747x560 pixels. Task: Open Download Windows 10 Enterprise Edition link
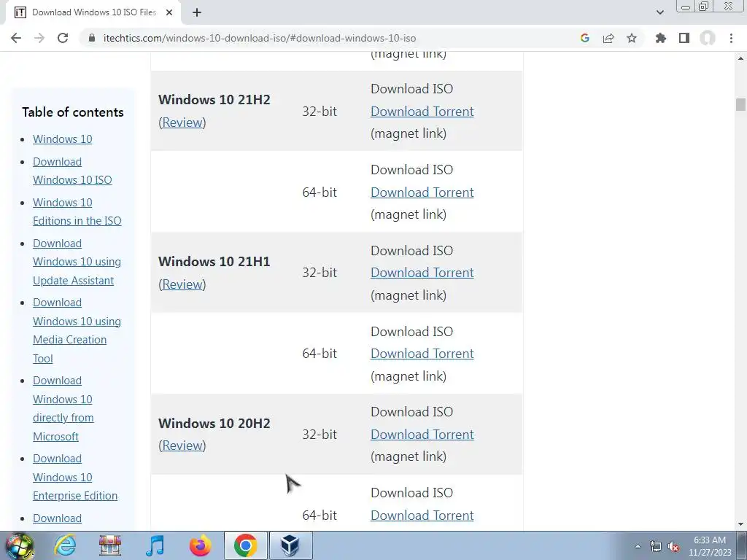[75, 477]
